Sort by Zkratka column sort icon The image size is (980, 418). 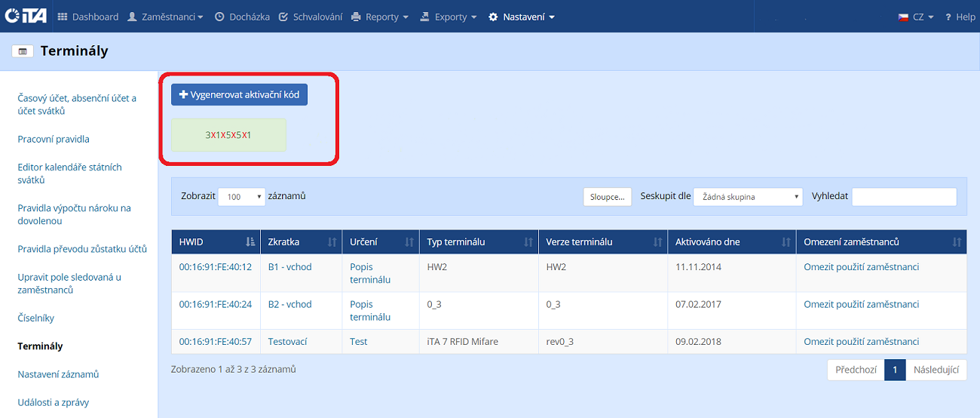click(x=332, y=242)
